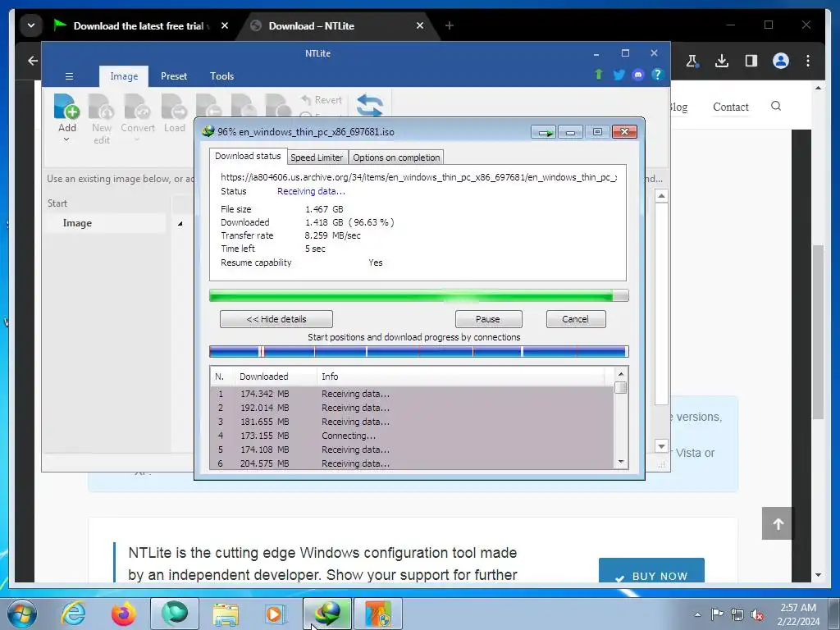The height and width of the screenshot is (630, 840).
Task: Collapse the Image tree item arrow in NTLite
Action: click(180, 223)
